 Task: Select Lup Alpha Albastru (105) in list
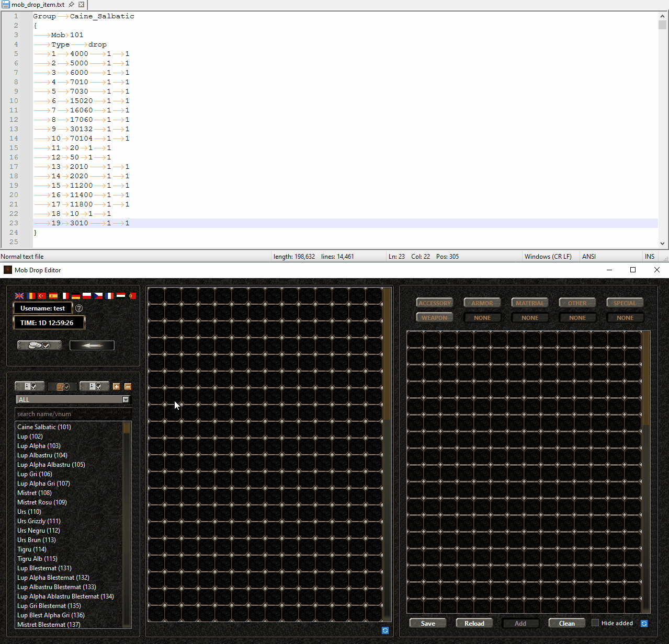coord(51,465)
